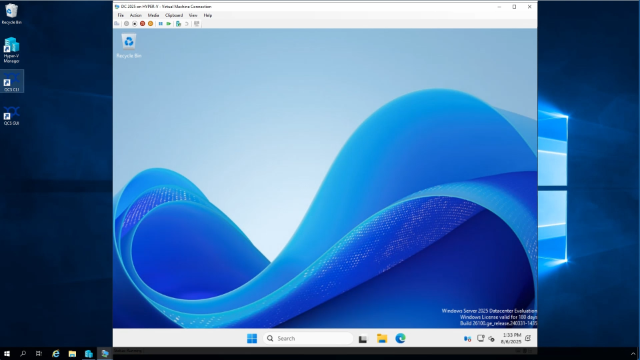Open File Explorer in guest taskbar
The image size is (640, 360).
pyautogui.click(x=382, y=338)
